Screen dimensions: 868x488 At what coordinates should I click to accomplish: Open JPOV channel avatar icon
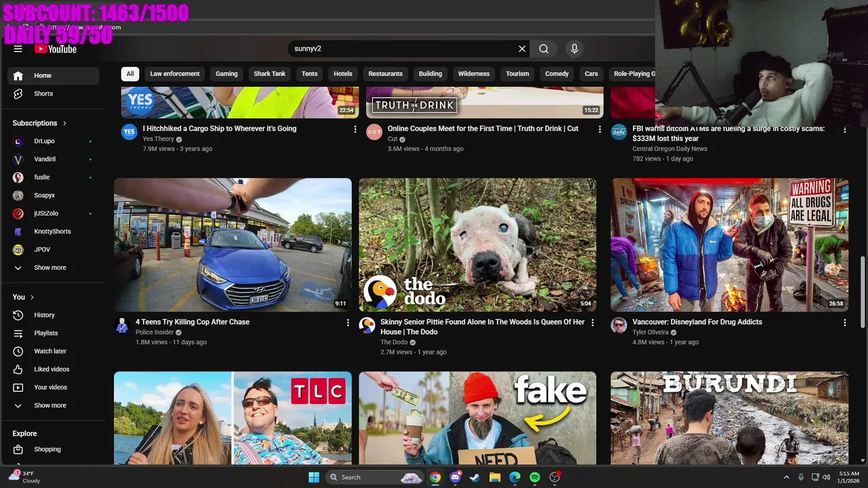pos(18,249)
